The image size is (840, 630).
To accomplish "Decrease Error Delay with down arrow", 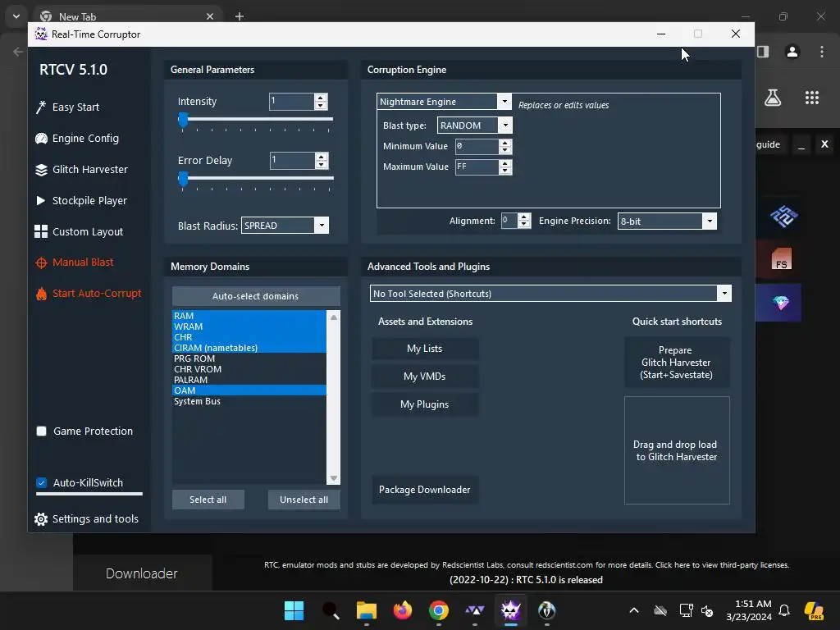I will (x=321, y=164).
